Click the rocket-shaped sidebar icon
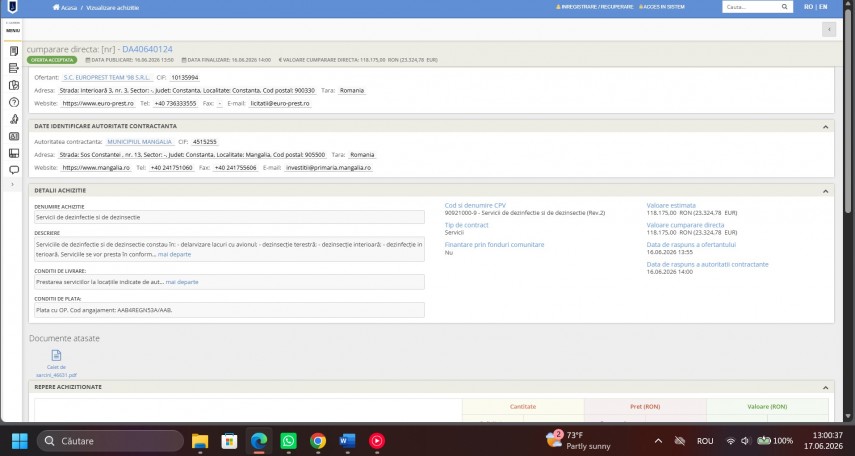 (x=14, y=119)
